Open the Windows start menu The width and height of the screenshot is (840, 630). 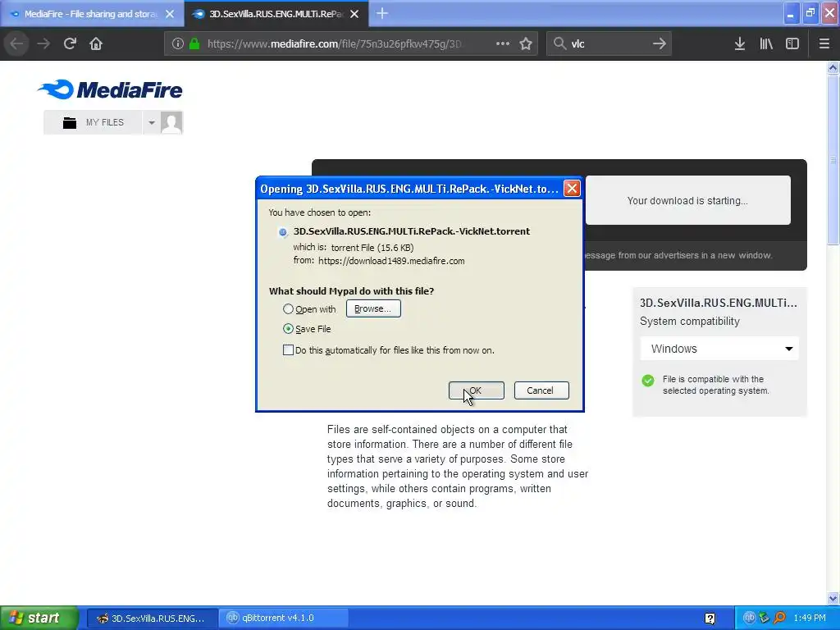[x=39, y=618]
